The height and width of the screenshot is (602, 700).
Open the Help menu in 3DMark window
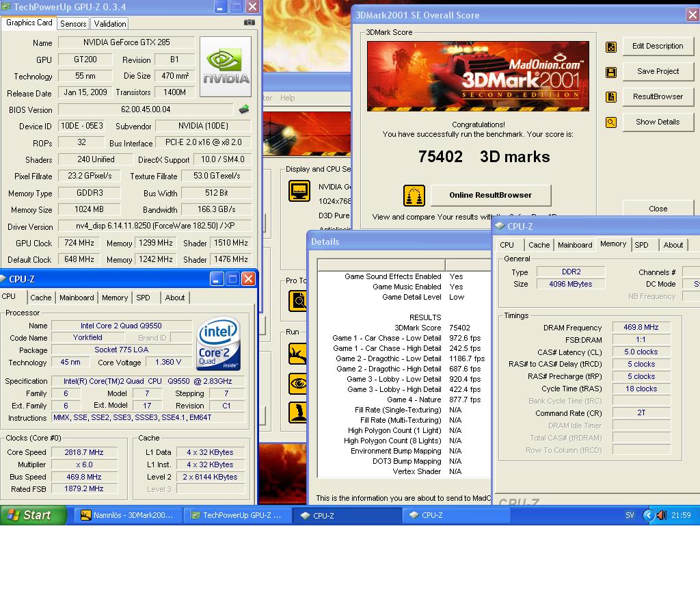(288, 98)
